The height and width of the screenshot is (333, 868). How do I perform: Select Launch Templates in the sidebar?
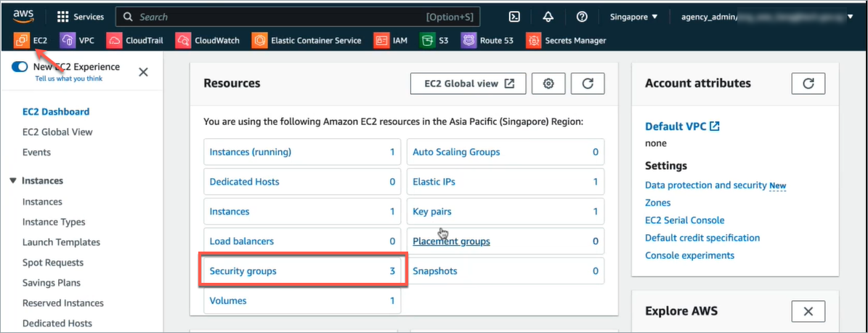click(x=61, y=242)
